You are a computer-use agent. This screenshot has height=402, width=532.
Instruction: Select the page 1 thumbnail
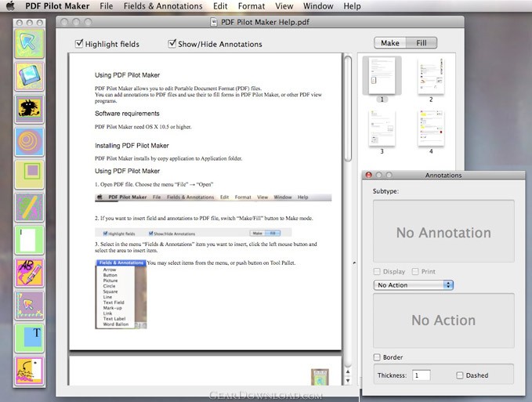382,76
